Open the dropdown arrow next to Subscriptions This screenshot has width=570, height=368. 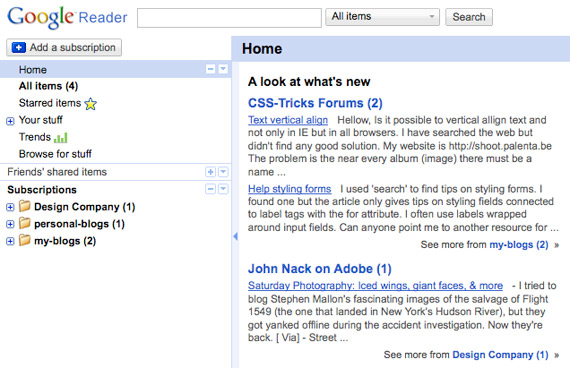223,189
